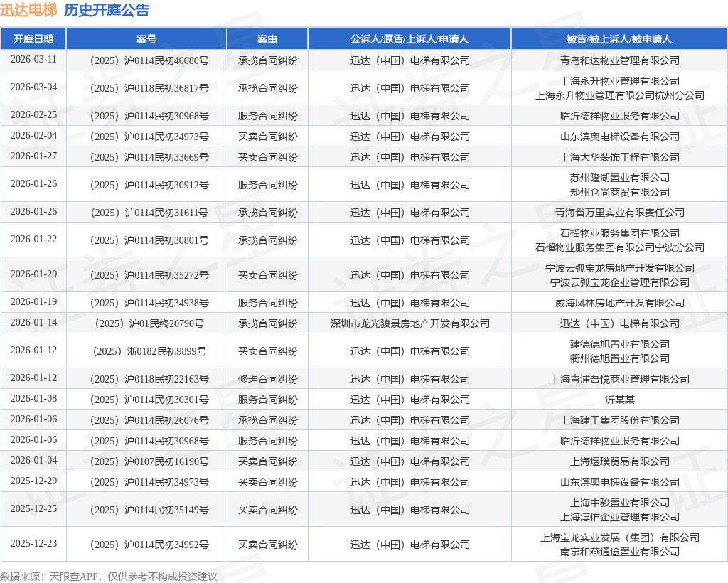Viewport: 728px width, 583px height.
Task: Click the date 2025-12-29
Action: click(33, 481)
